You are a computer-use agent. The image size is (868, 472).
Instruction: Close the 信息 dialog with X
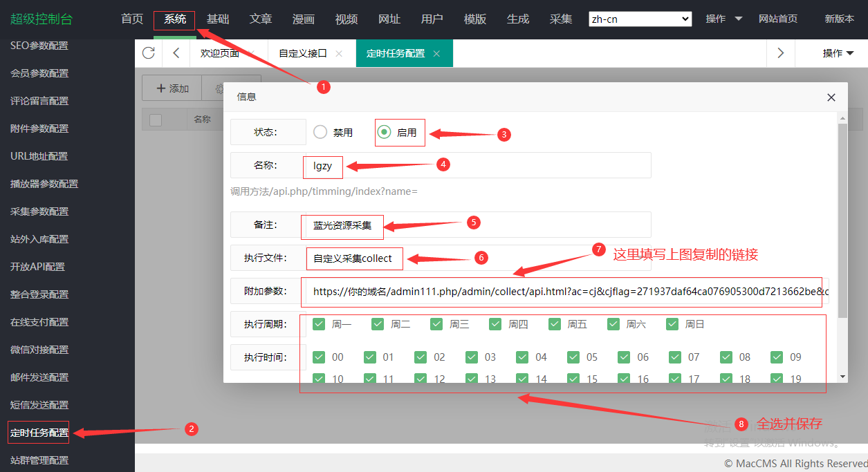pos(831,97)
